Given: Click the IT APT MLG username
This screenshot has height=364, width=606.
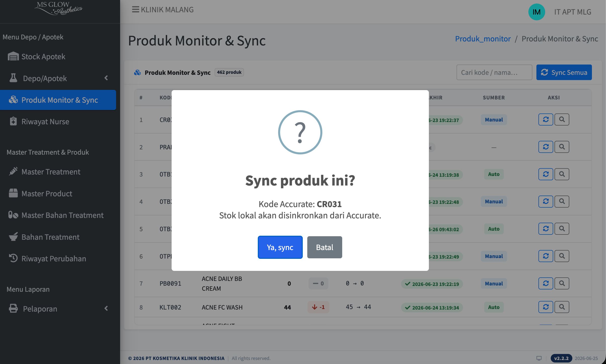Looking at the screenshot, I should click(x=573, y=12).
